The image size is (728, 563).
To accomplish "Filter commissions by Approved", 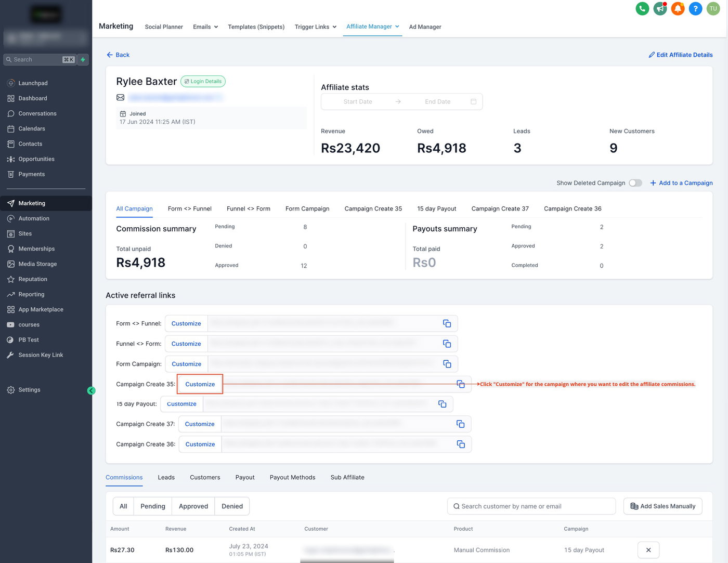I will pos(193,506).
